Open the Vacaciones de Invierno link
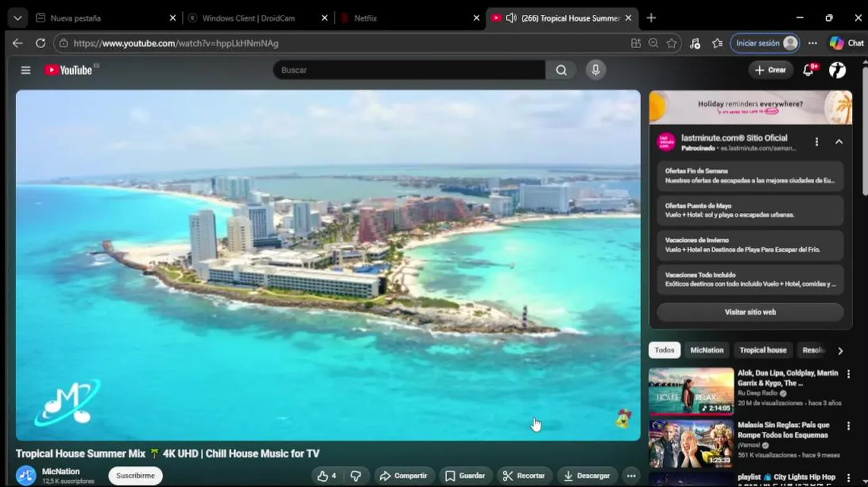This screenshot has height=487, width=868. [x=750, y=245]
